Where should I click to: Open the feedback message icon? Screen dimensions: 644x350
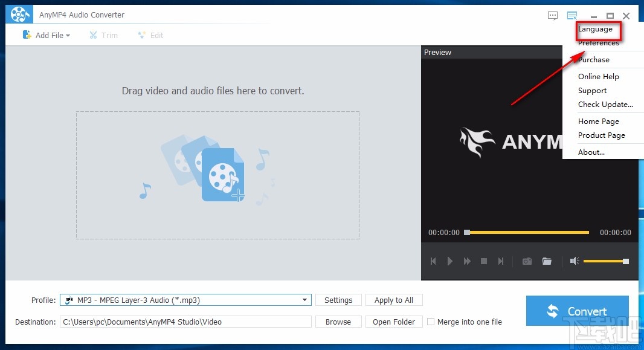coord(552,16)
